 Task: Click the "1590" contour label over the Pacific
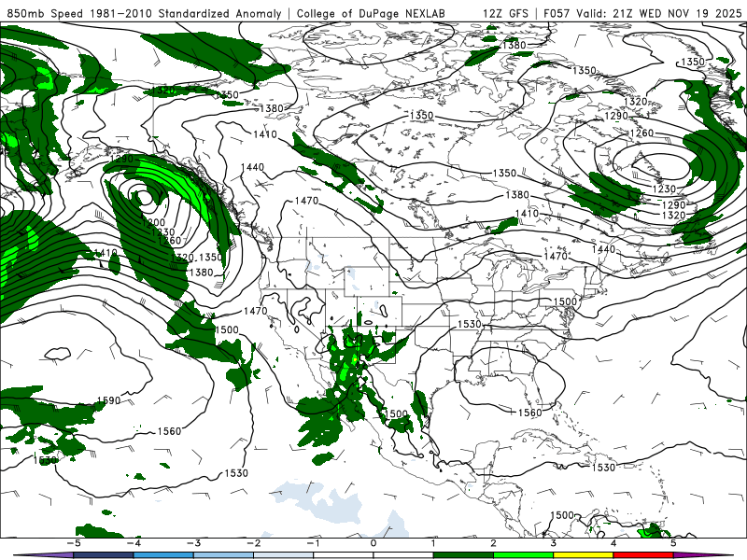[x=108, y=400]
